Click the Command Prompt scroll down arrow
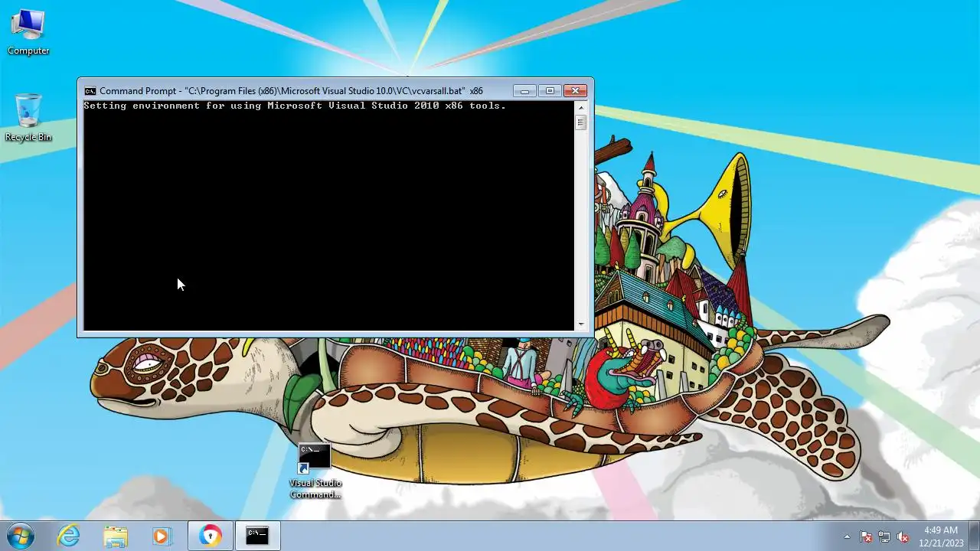980x551 pixels. click(x=581, y=324)
